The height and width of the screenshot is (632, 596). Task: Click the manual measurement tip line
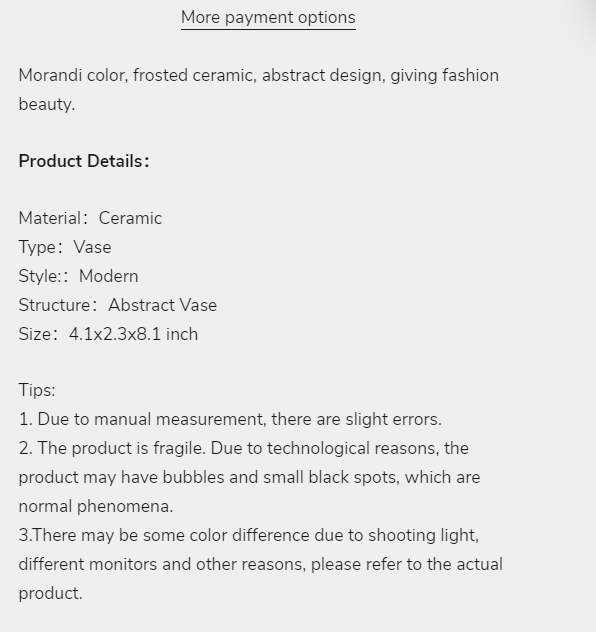tap(230, 419)
